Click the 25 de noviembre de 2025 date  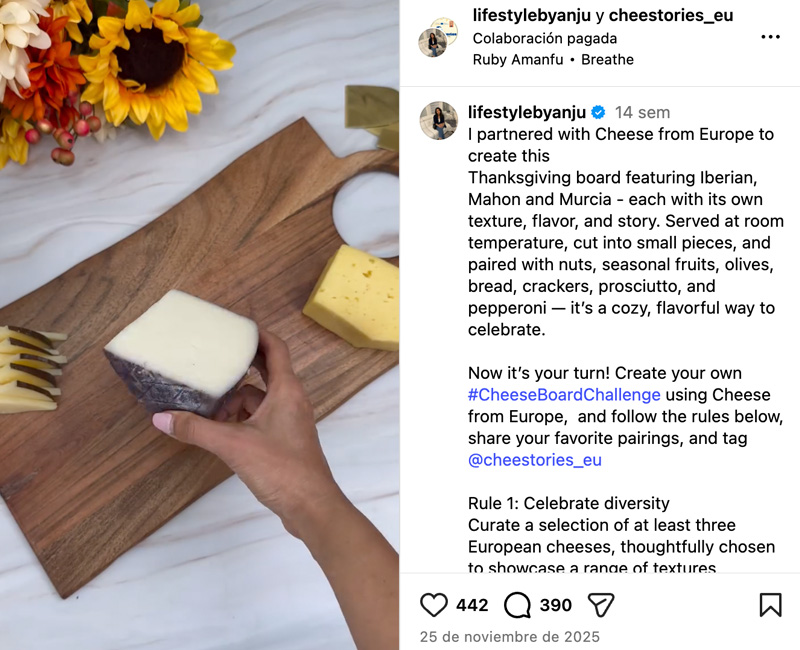pos(510,637)
